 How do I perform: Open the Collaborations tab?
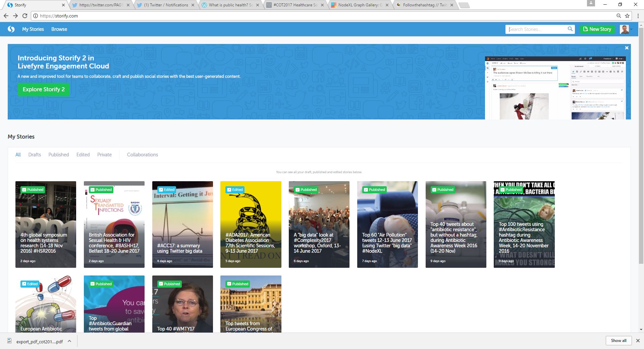coord(142,155)
